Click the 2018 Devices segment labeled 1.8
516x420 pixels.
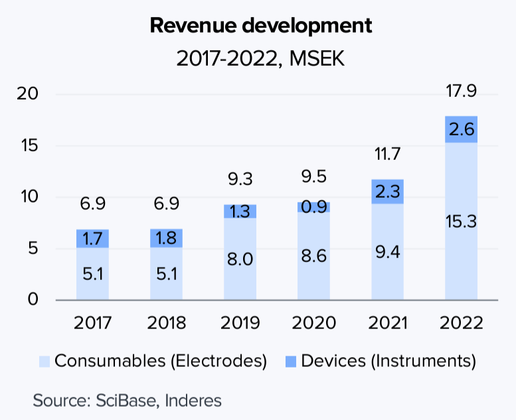166,238
